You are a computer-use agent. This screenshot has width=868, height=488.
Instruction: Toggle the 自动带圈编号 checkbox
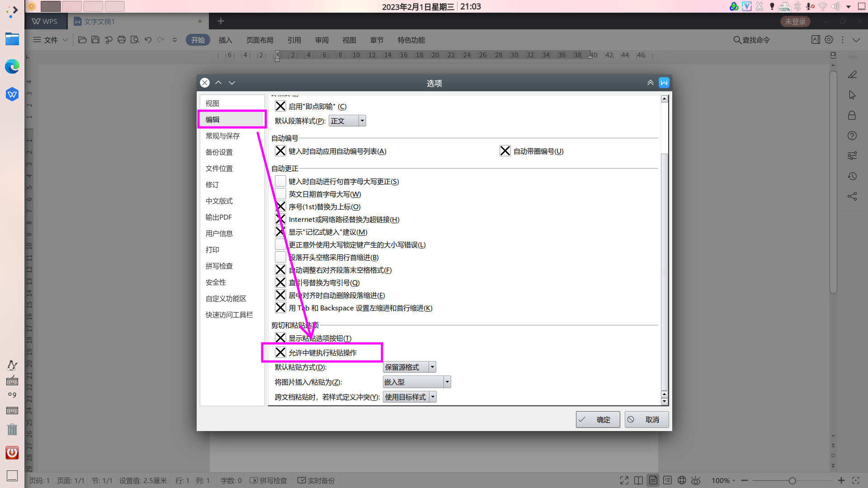505,151
